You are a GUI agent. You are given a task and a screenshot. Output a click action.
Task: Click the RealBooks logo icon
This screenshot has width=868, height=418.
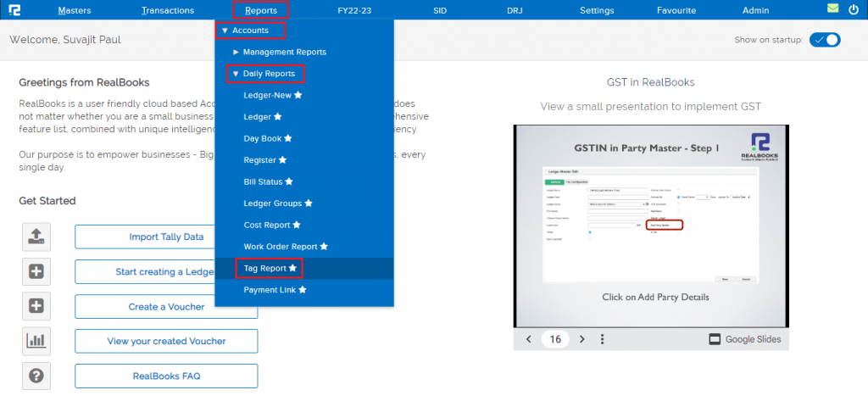click(x=15, y=10)
